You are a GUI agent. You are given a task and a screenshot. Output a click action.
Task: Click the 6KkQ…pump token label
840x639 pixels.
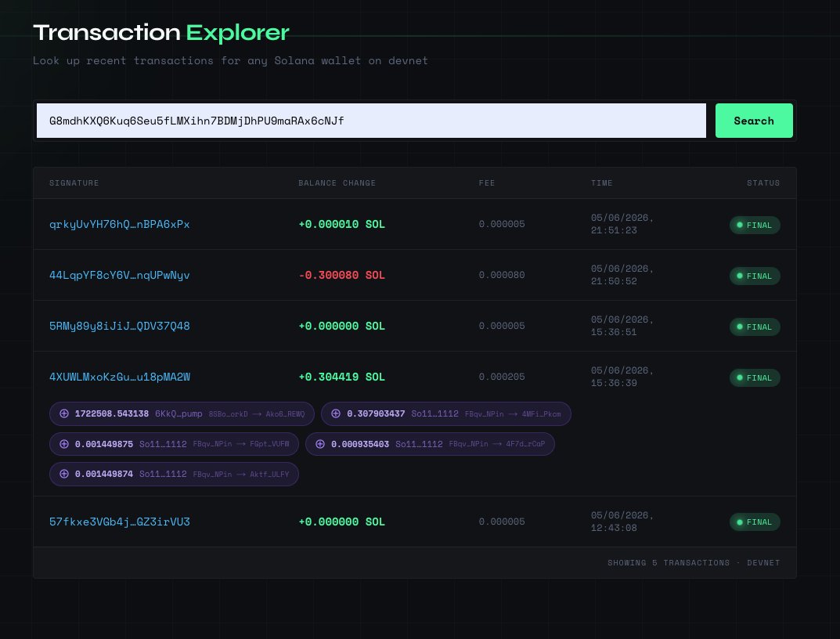(x=179, y=413)
